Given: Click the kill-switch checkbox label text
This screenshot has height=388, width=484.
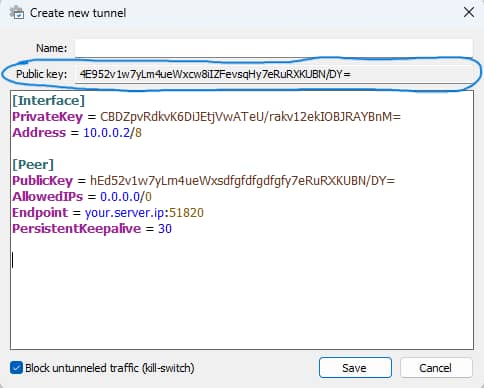Looking at the screenshot, I should [110, 368].
